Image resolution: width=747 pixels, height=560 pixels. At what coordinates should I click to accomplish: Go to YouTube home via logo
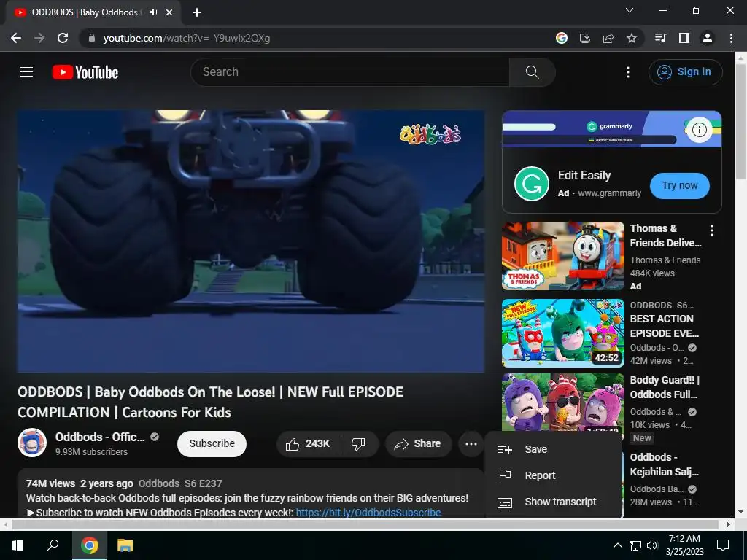point(85,72)
